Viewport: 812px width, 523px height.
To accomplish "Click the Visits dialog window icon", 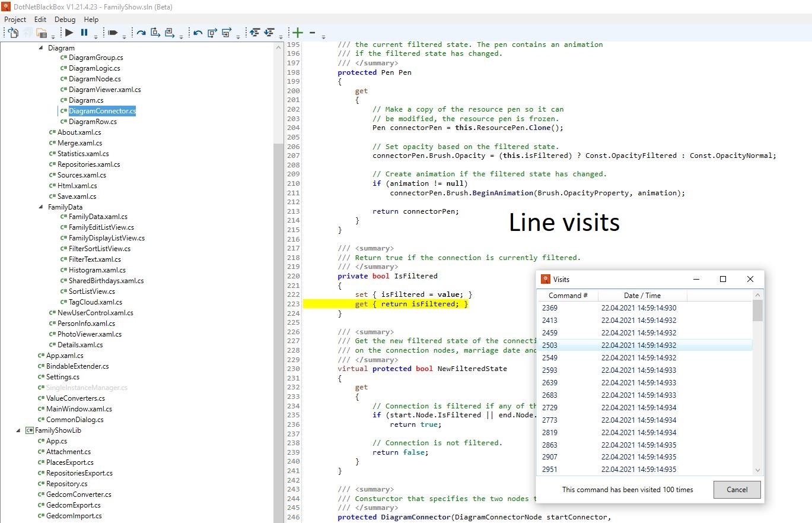I will coord(546,279).
